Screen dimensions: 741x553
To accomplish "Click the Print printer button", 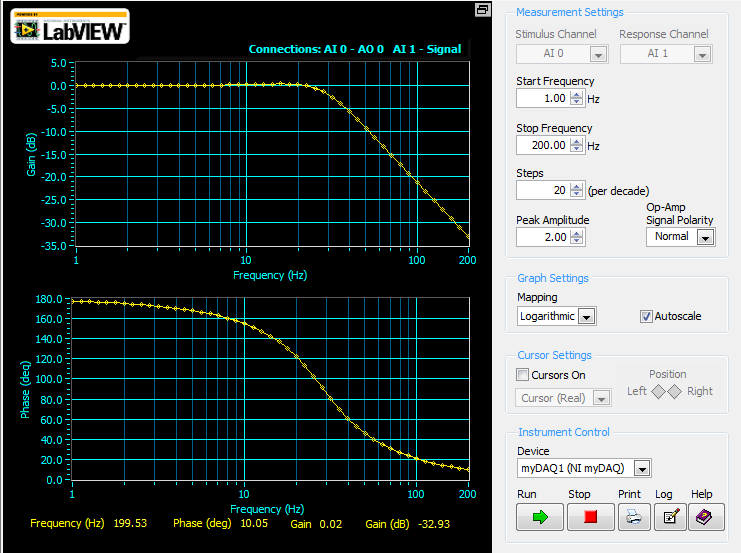I will point(634,517).
